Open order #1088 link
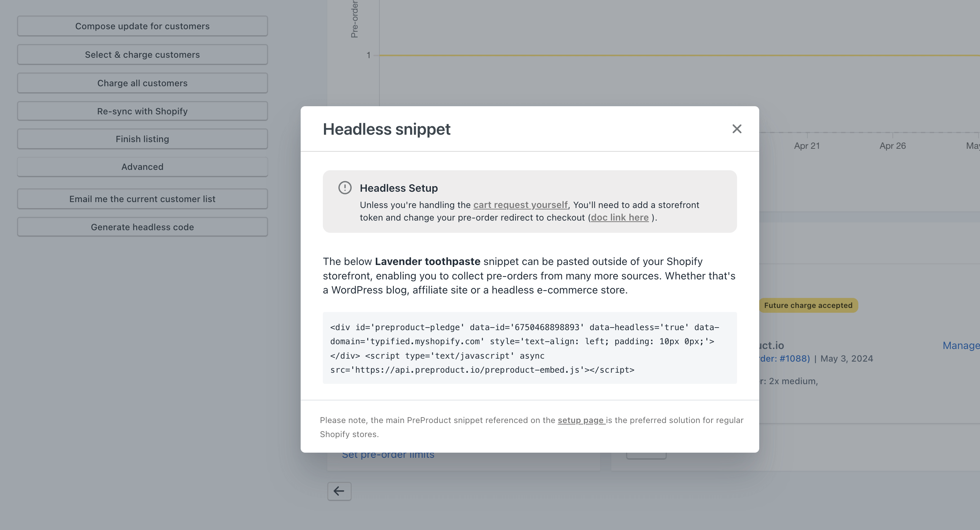The width and height of the screenshot is (980, 530). pos(784,358)
